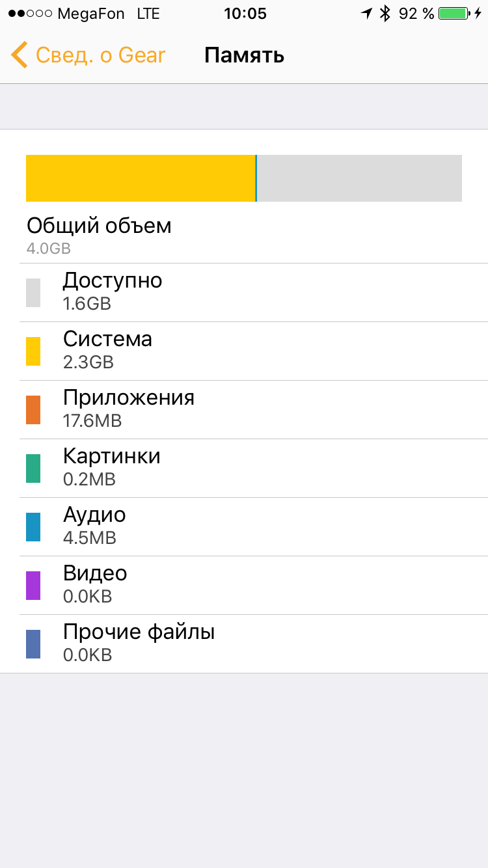This screenshot has width=488, height=868.
Task: Go back to Свед. о Gear
Action: pos(88,55)
